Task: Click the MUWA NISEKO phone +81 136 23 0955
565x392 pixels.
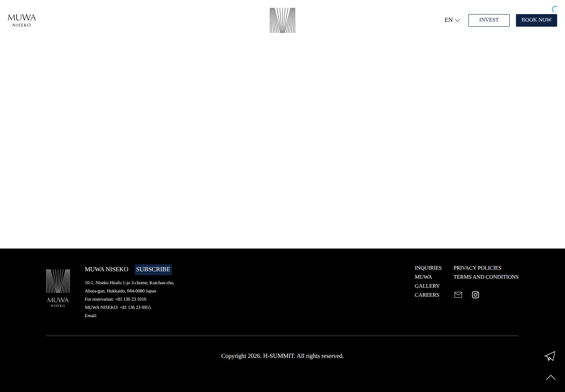Action: pyautogui.click(x=135, y=307)
